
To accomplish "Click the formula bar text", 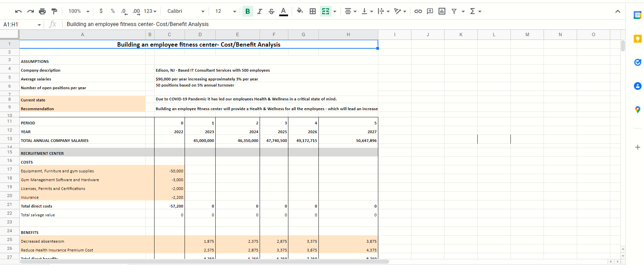I will click(x=138, y=24).
